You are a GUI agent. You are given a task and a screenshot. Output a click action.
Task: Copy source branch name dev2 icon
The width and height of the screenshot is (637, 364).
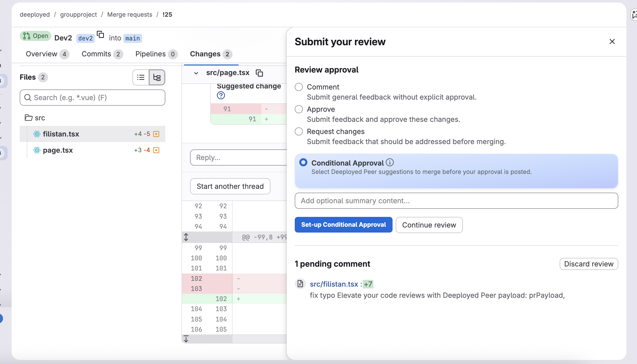pos(101,35)
